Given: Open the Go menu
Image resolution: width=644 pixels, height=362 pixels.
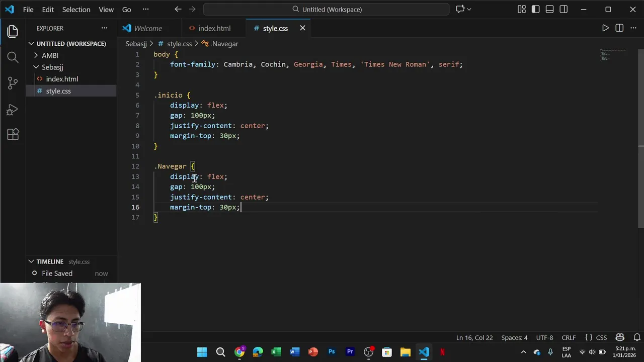Looking at the screenshot, I should pos(126,9).
